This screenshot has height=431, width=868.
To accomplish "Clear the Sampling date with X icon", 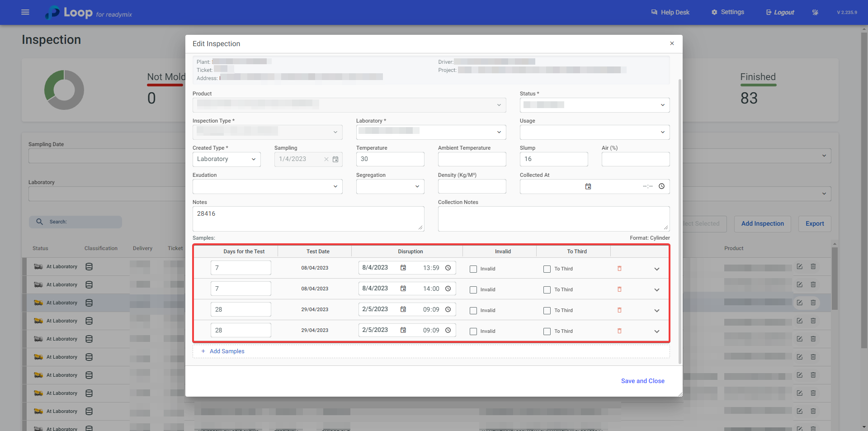I will coord(326,159).
